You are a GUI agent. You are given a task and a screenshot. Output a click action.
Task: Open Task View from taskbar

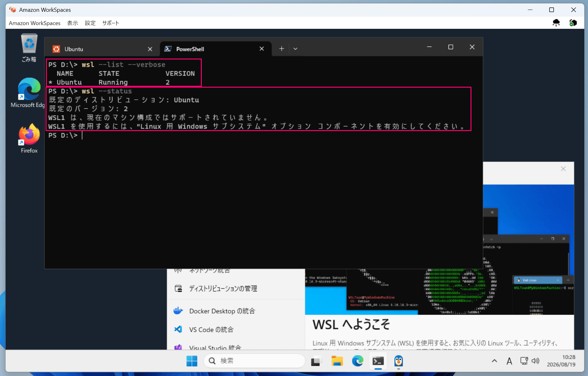click(x=316, y=361)
